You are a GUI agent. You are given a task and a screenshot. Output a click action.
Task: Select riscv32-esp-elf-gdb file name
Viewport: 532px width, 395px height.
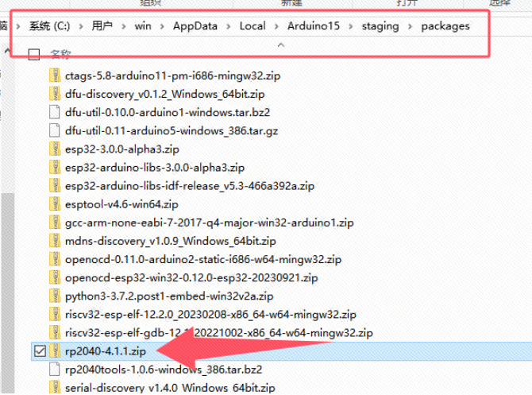[219, 332]
